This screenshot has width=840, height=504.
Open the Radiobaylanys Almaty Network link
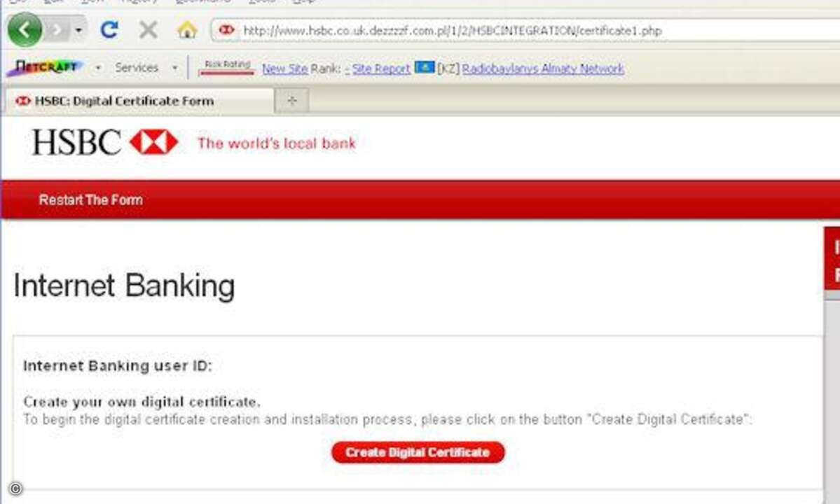pyautogui.click(x=543, y=69)
